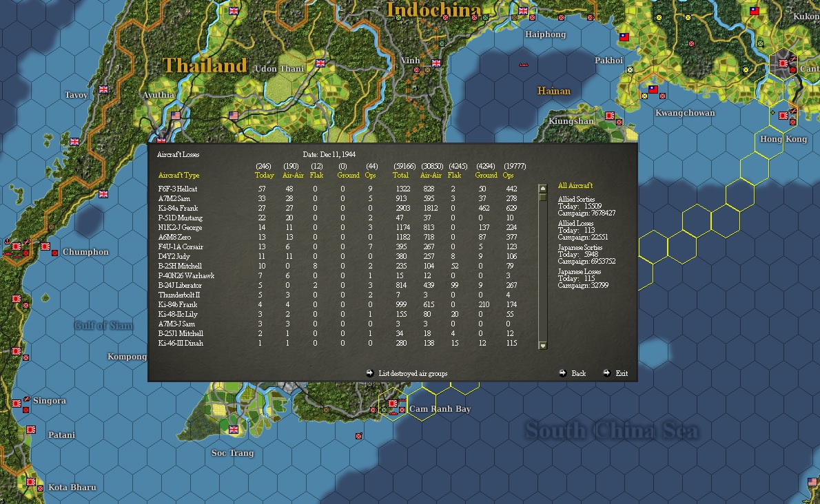Click the arrow icon next to Back
Screen dimensions: 820x504
(563, 373)
